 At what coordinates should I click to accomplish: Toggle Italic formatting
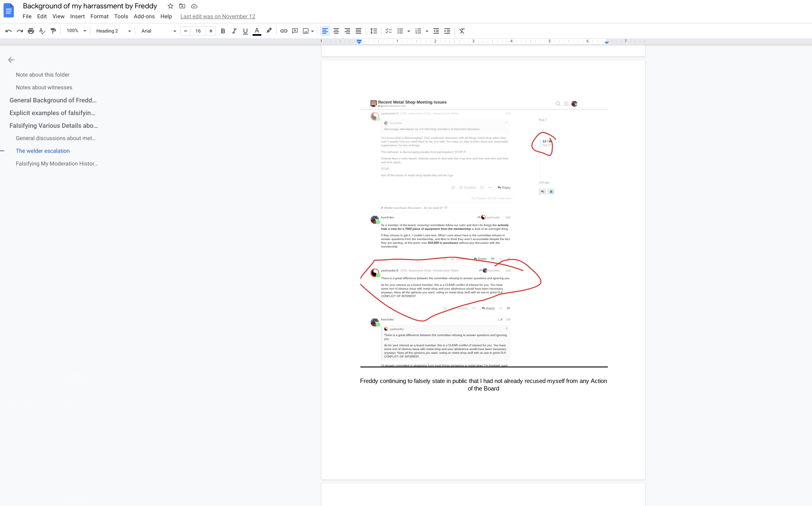point(234,31)
